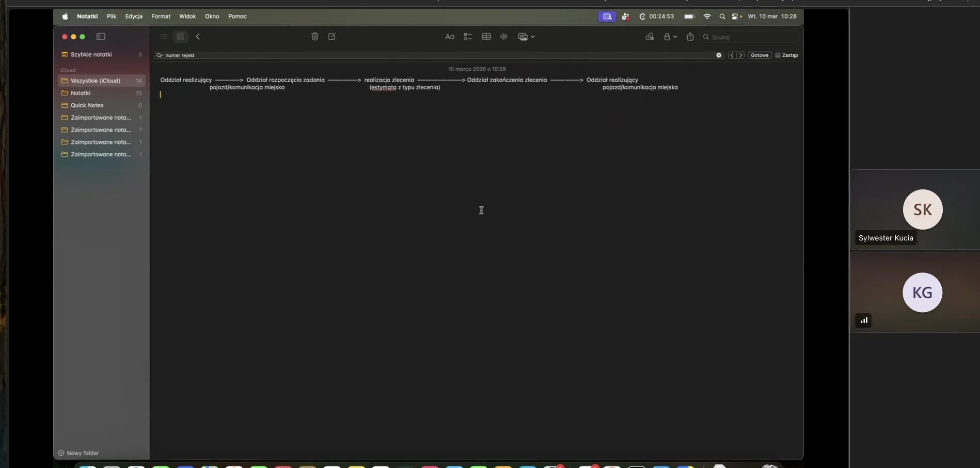The width and height of the screenshot is (980, 468).
Task: Click the share note icon
Action: coord(690,37)
